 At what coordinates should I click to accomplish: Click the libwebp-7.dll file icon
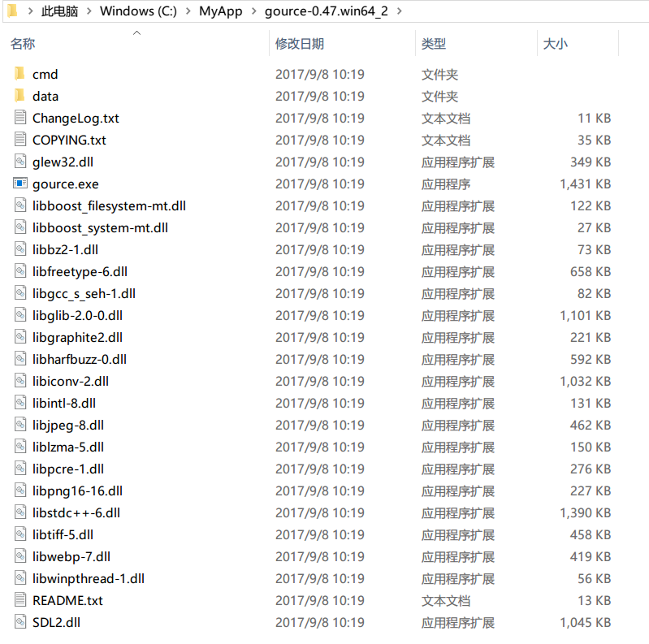20,556
